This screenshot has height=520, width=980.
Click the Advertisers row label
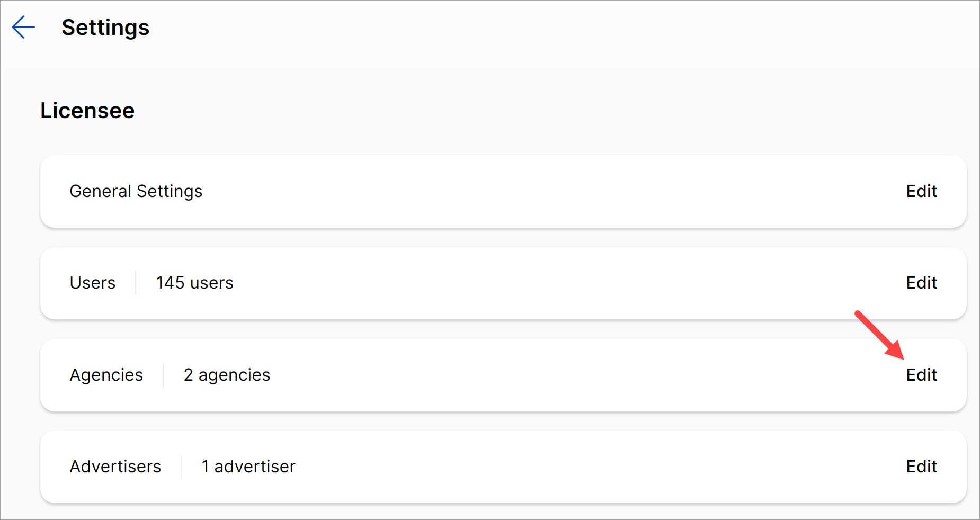point(115,467)
